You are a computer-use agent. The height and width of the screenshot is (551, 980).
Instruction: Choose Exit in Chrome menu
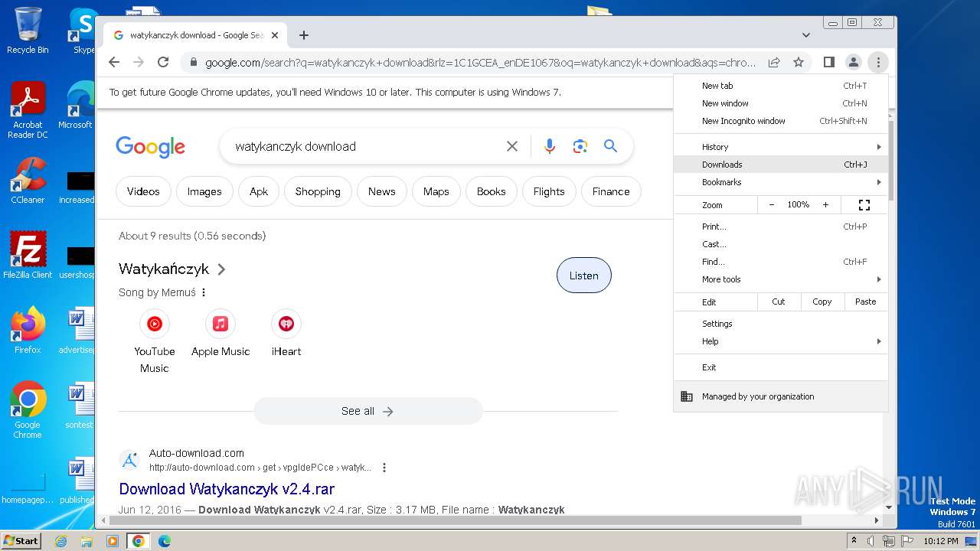781,367
